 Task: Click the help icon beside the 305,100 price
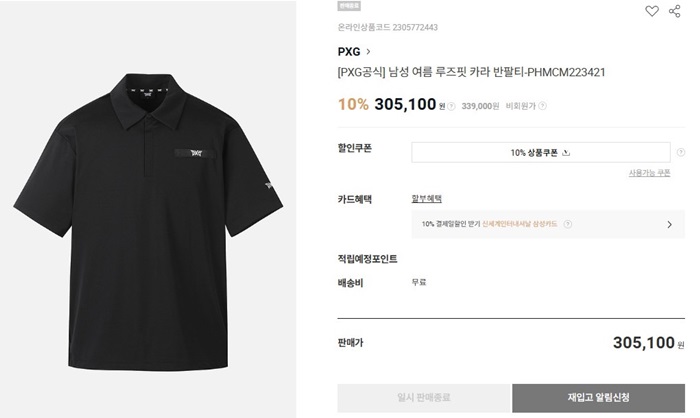tap(451, 106)
